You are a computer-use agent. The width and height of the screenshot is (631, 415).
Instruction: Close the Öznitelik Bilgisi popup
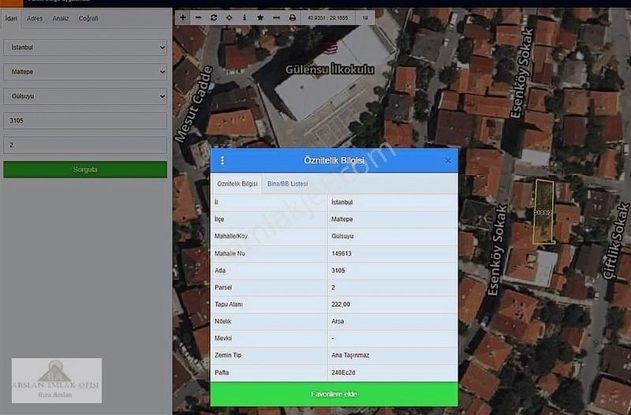pos(448,161)
